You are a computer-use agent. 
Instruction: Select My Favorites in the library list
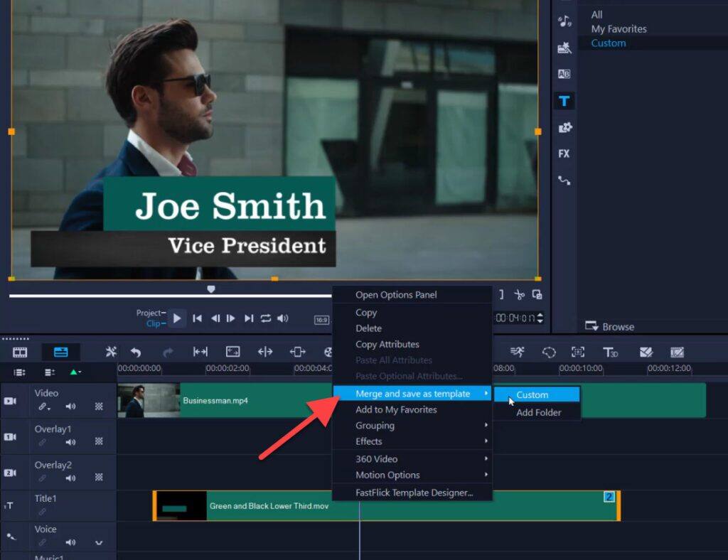[x=621, y=28]
